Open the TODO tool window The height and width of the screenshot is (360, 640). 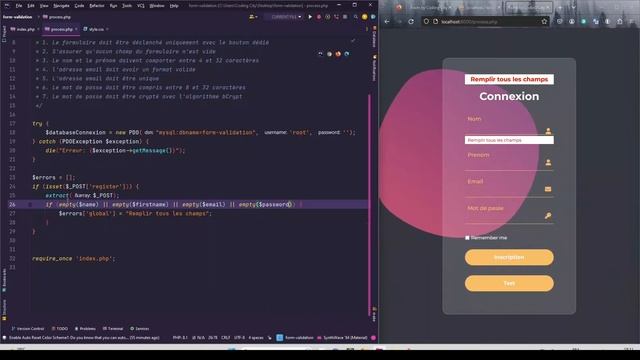(x=60, y=329)
